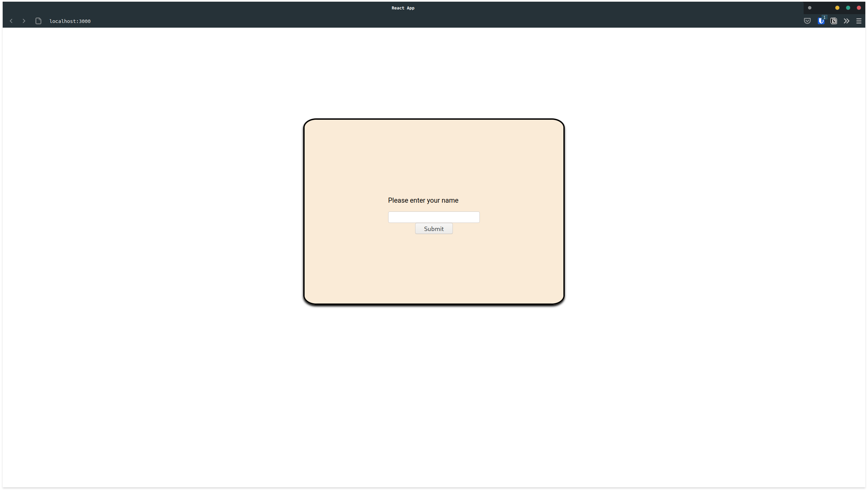Click the gray dot window button
868x491 pixels.
point(809,8)
